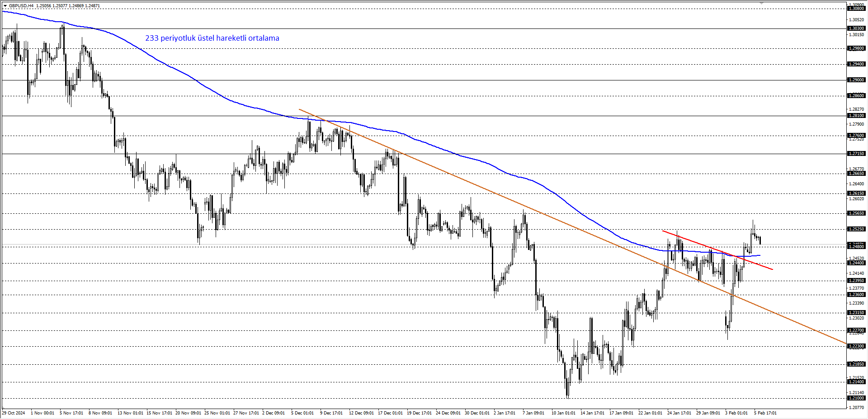This screenshot has height=419, width=868.
Task: Click the '8 Nov 09:01' time axis label
Action: (x=100, y=413)
